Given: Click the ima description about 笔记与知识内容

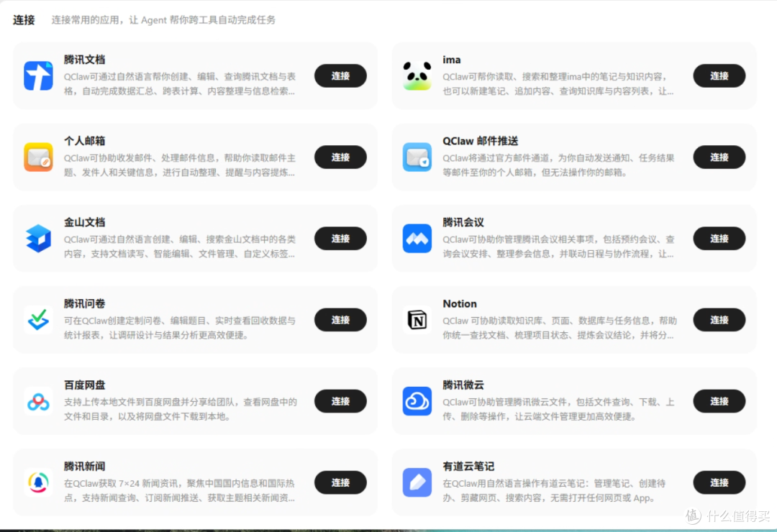Looking at the screenshot, I should pyautogui.click(x=558, y=83).
